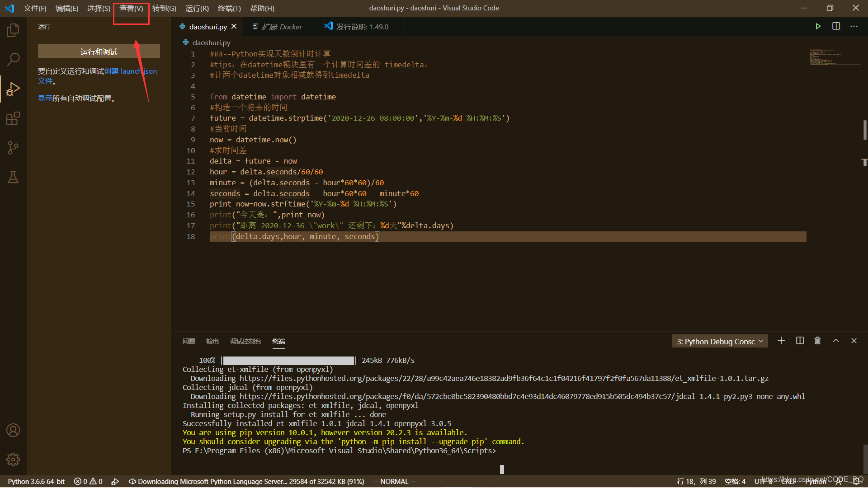Open the Source Control view icon
The width and height of the screenshot is (868, 488).
(13, 147)
